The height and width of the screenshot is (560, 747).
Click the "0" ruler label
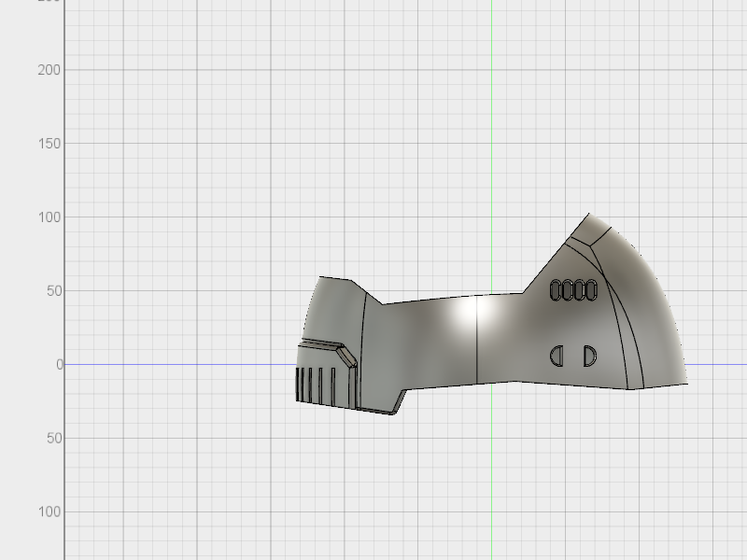pos(60,364)
